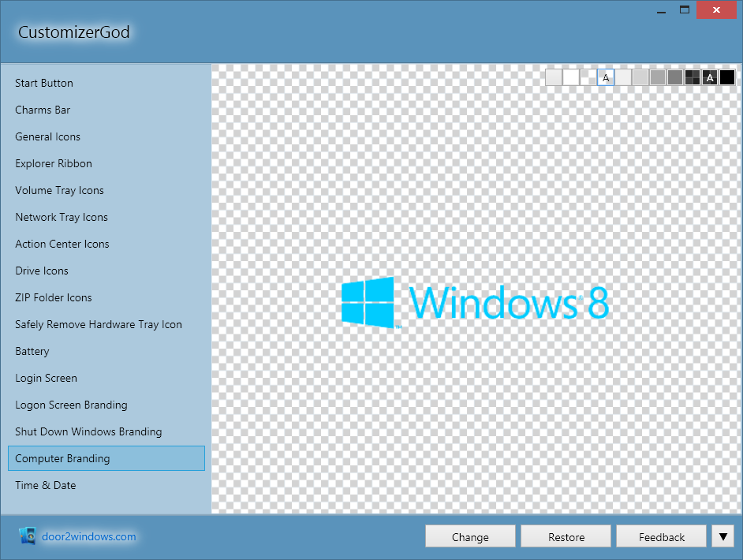Toggle the dark 'A' background preview swatch
This screenshot has height=560, width=743.
pyautogui.click(x=710, y=77)
